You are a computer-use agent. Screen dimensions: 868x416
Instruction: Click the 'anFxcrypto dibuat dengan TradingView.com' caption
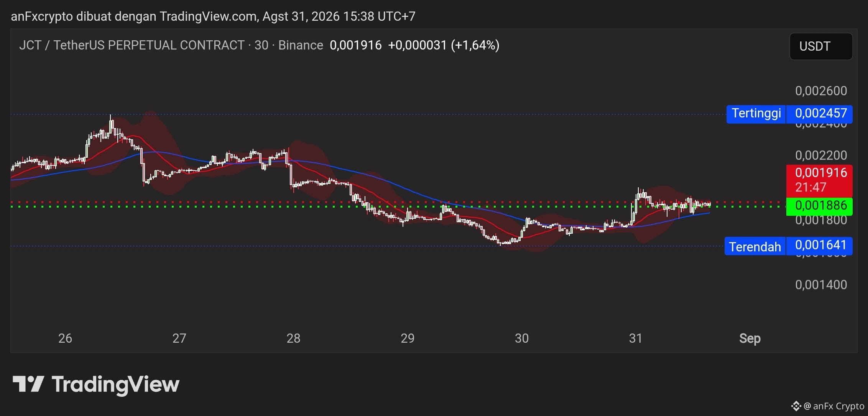click(134, 17)
